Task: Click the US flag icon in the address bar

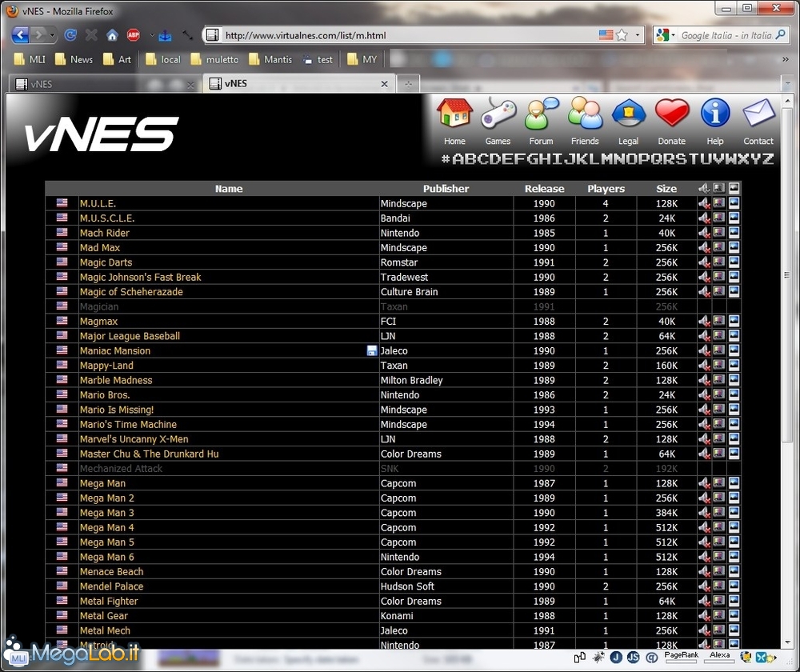Action: click(x=606, y=34)
